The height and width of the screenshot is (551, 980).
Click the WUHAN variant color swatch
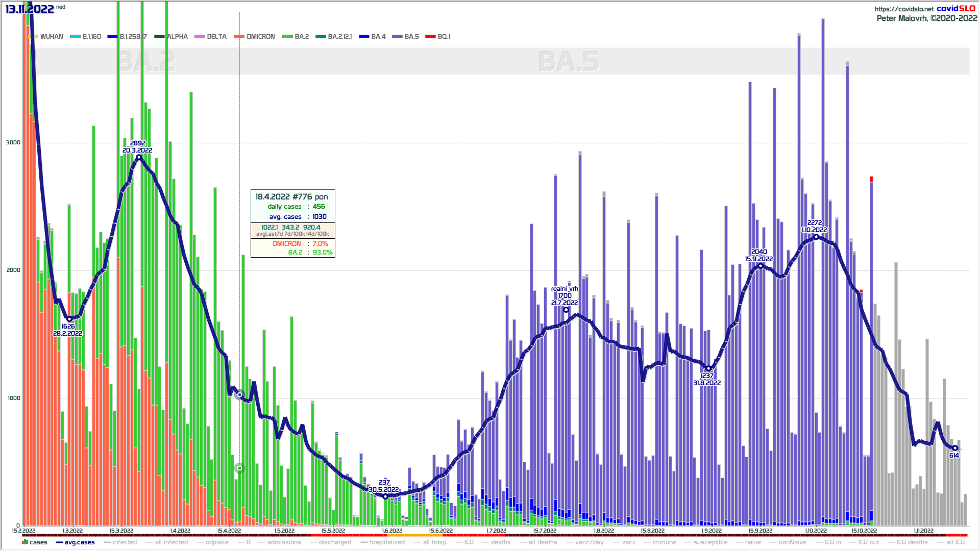click(x=33, y=37)
